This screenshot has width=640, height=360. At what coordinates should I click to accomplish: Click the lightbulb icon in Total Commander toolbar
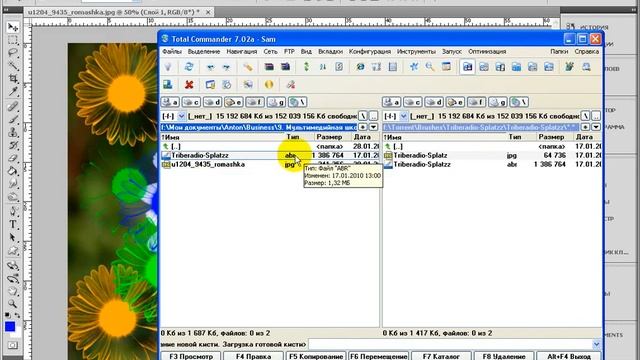168,67
